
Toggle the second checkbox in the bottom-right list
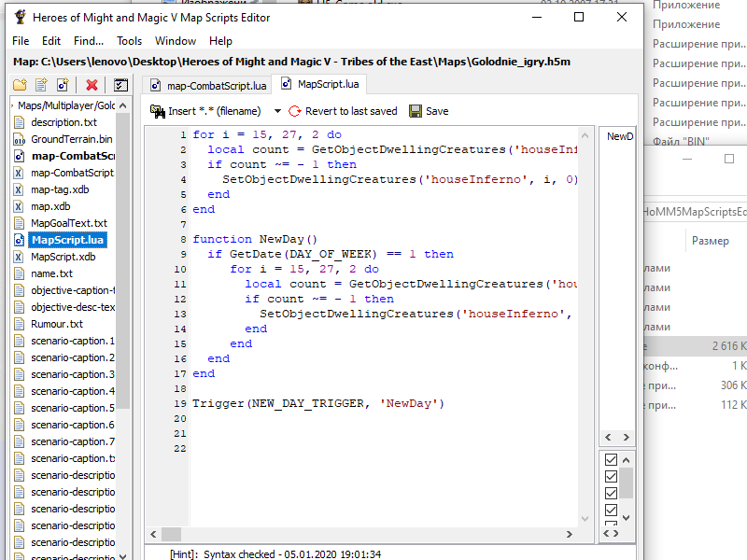(611, 476)
